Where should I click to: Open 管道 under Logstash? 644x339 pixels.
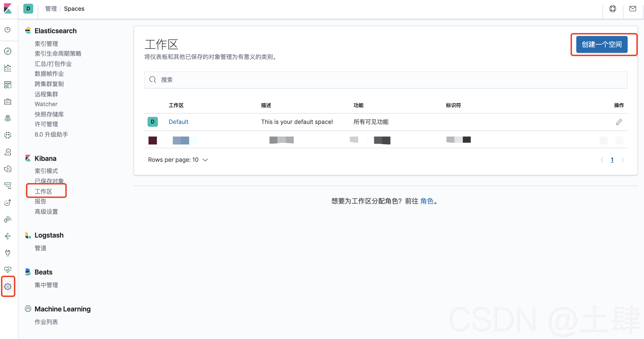pos(40,248)
